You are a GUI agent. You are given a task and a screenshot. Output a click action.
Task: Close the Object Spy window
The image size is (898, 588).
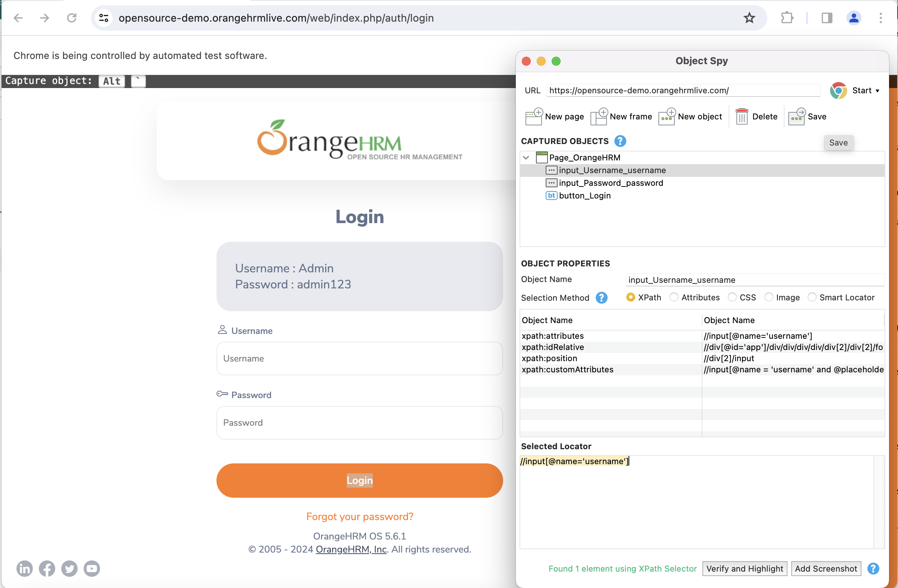coord(526,61)
